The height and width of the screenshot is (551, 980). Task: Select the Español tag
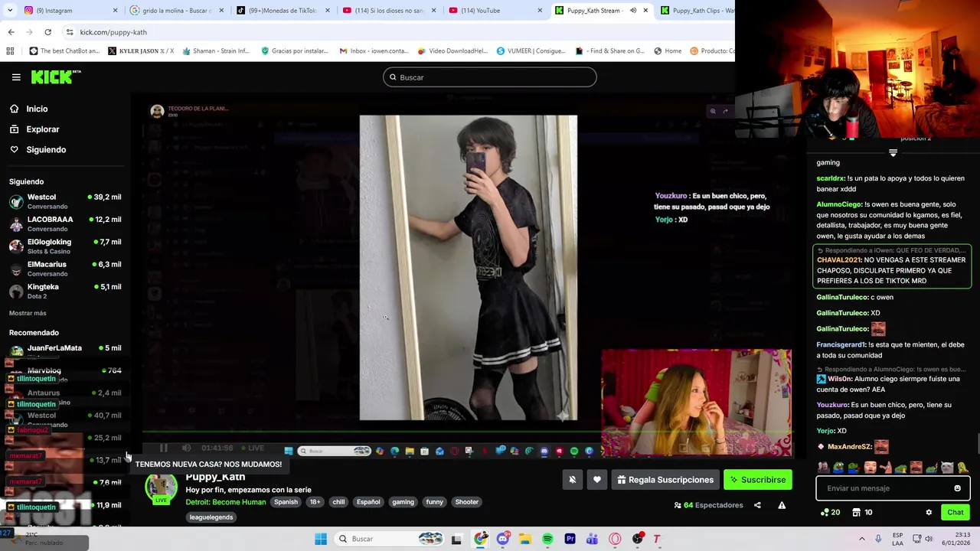(368, 502)
